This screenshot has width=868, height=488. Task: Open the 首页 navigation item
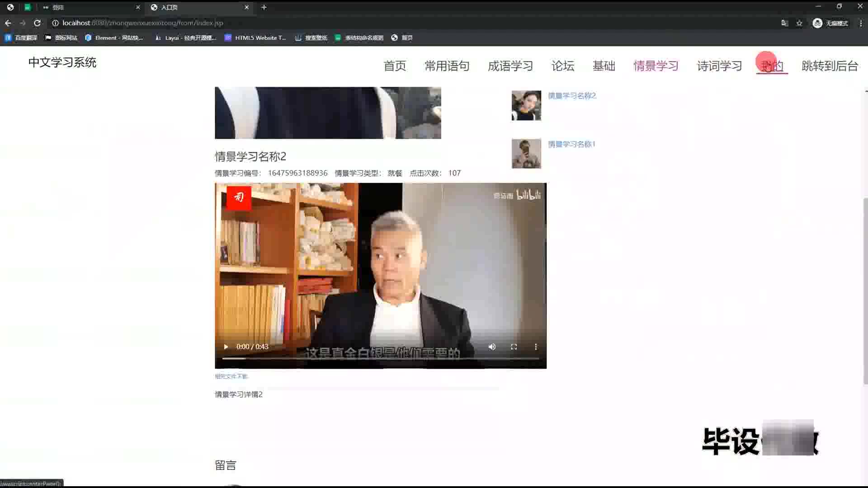pos(395,66)
